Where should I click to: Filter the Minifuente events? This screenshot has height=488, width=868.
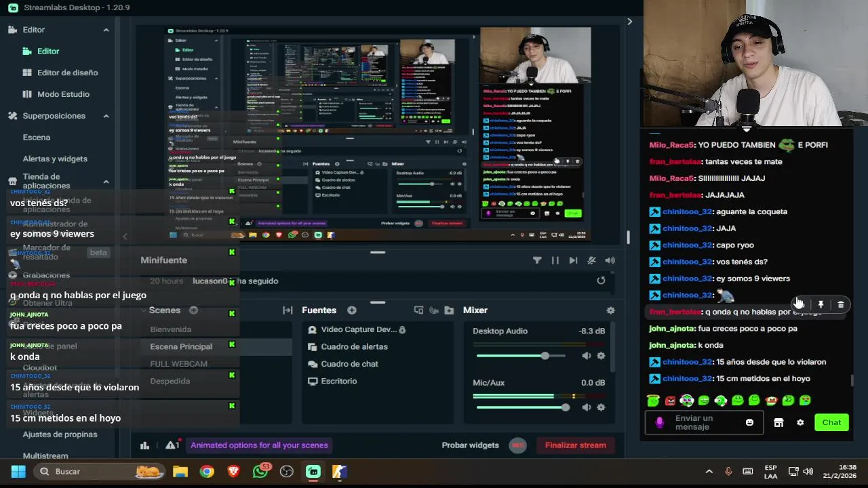coord(537,260)
